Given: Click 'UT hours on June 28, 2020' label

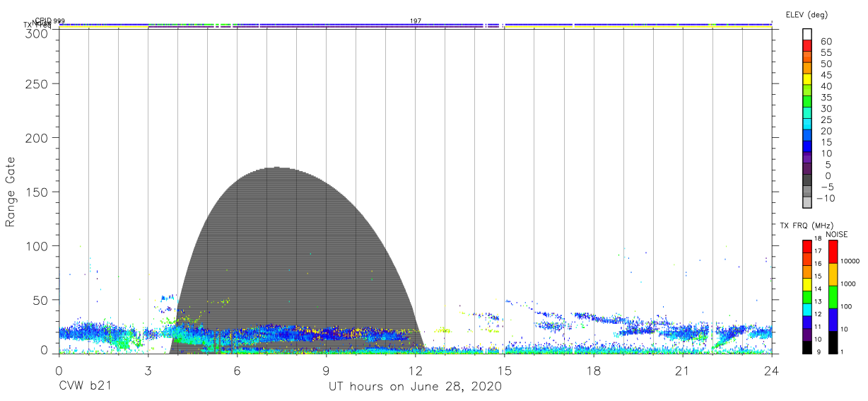Looking at the screenshot, I should pos(415,387).
